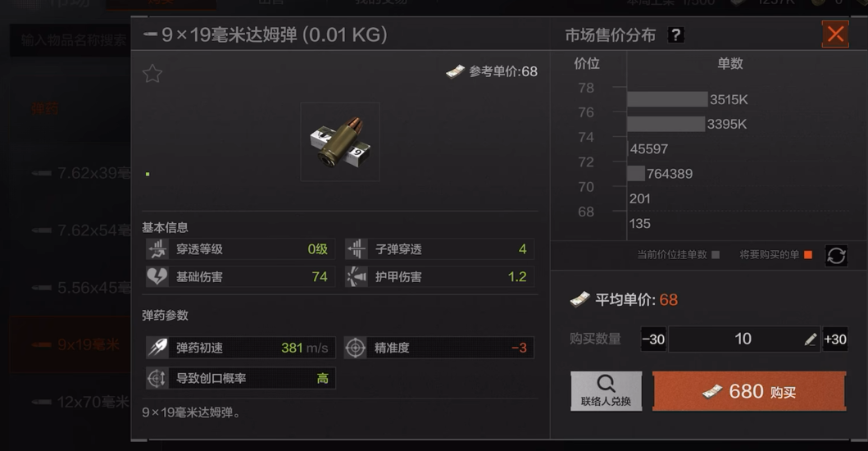Image resolution: width=868 pixels, height=451 pixels.
Task: Buy the ammo for 680
Action: 749,391
